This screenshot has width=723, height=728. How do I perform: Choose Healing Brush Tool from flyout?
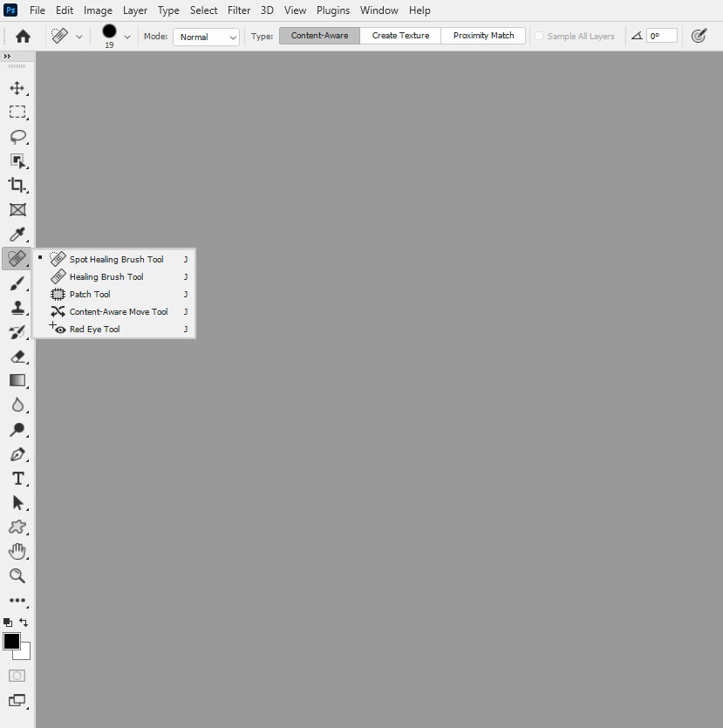(x=114, y=276)
